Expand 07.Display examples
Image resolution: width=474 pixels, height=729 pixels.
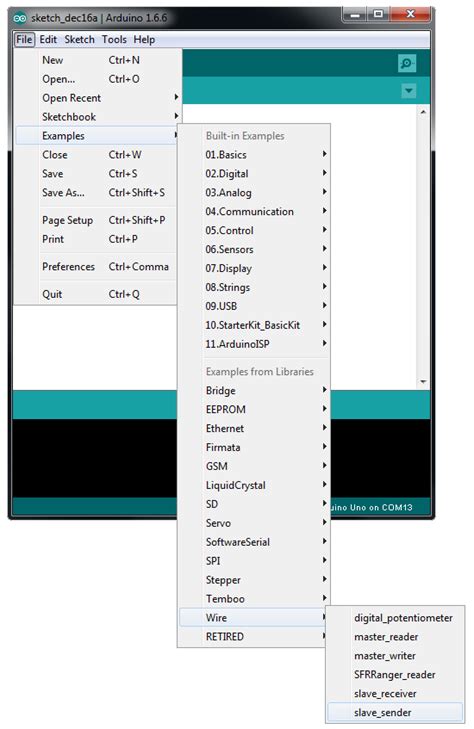[254, 268]
